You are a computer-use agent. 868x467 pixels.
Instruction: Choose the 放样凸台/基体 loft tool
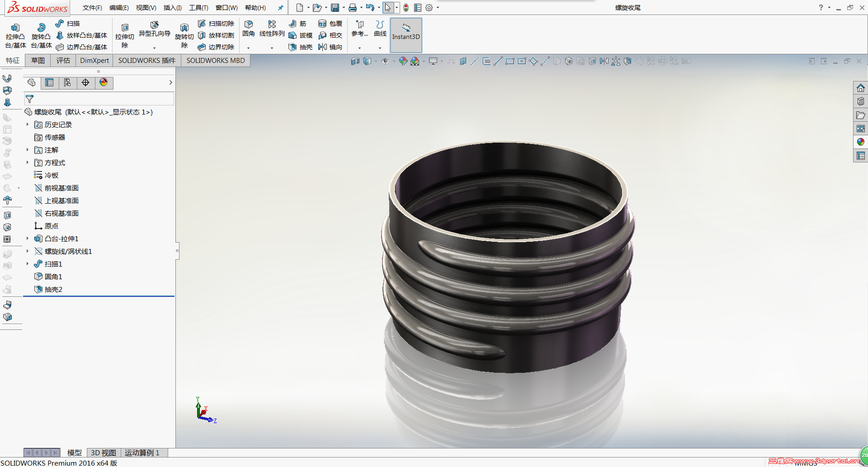[x=81, y=35]
